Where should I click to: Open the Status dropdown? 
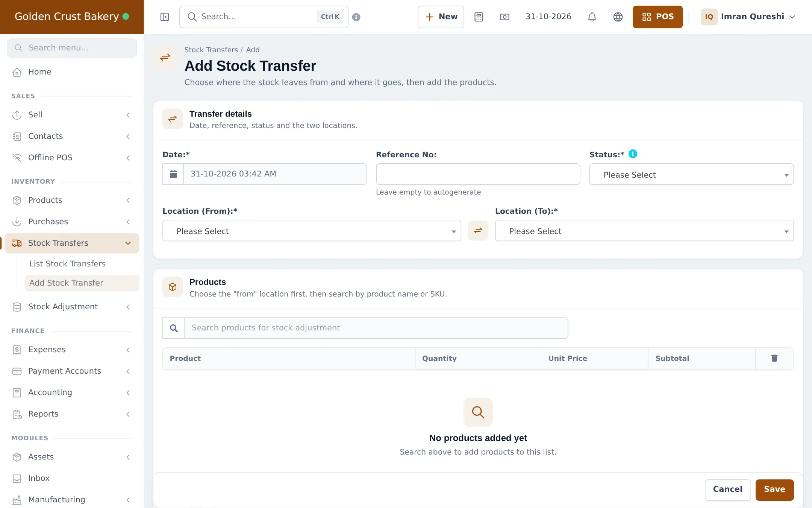(691, 174)
